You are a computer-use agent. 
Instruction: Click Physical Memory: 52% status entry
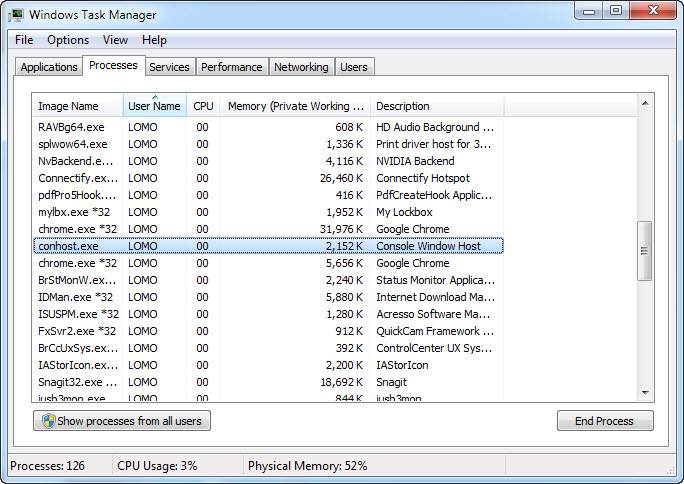[x=308, y=466]
